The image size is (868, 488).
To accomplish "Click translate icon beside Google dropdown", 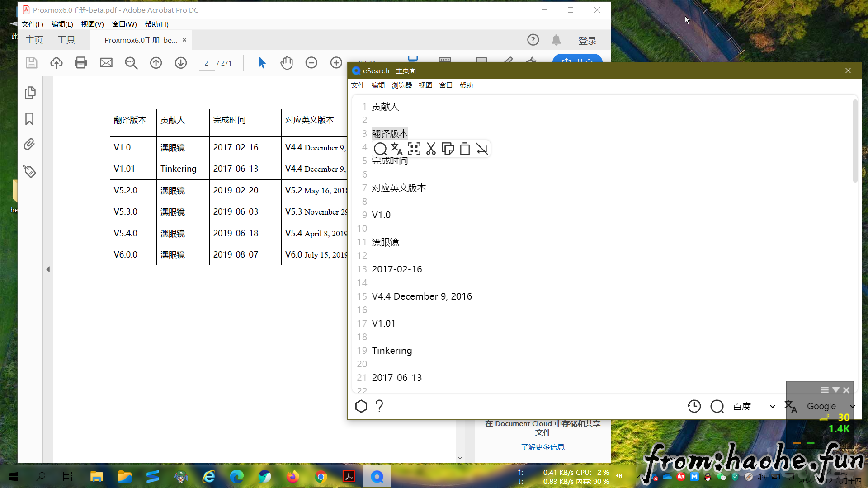I will [x=791, y=406].
